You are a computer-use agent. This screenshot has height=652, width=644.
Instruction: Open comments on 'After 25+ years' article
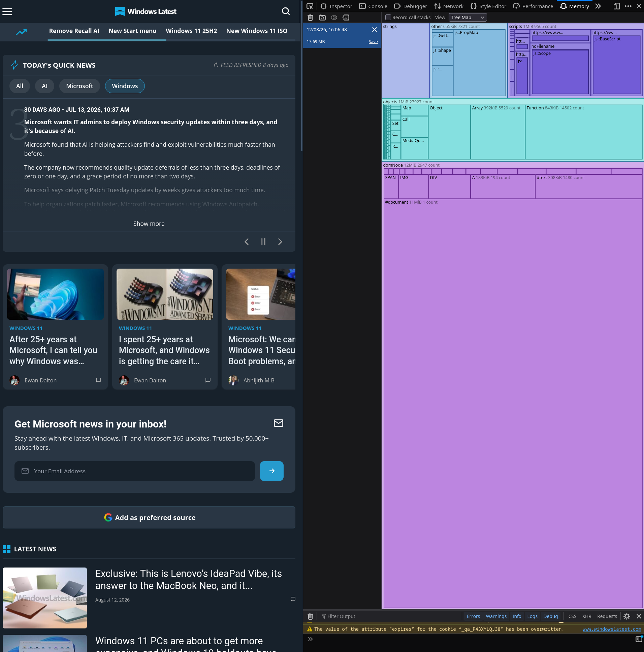[98, 380]
